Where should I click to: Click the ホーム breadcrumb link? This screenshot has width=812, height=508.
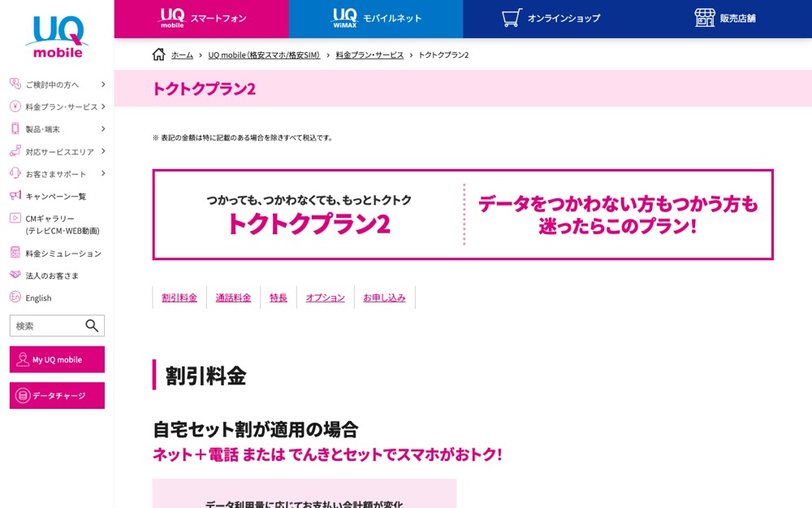182,55
